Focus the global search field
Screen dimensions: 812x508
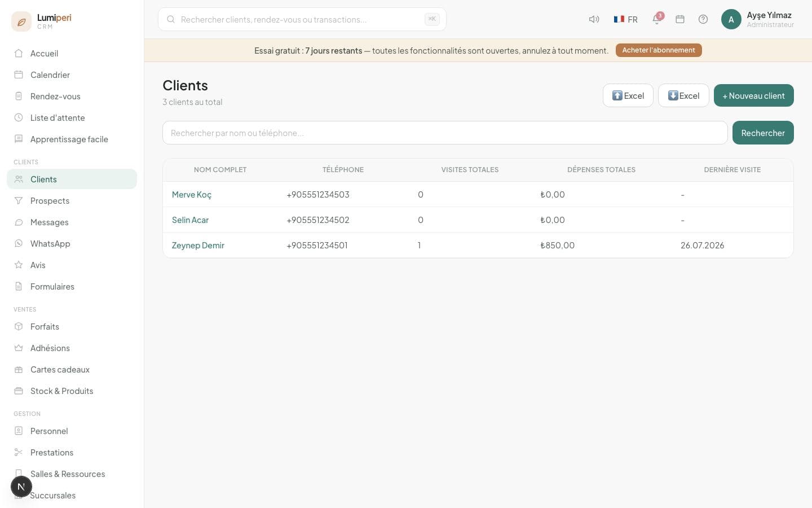coord(302,19)
